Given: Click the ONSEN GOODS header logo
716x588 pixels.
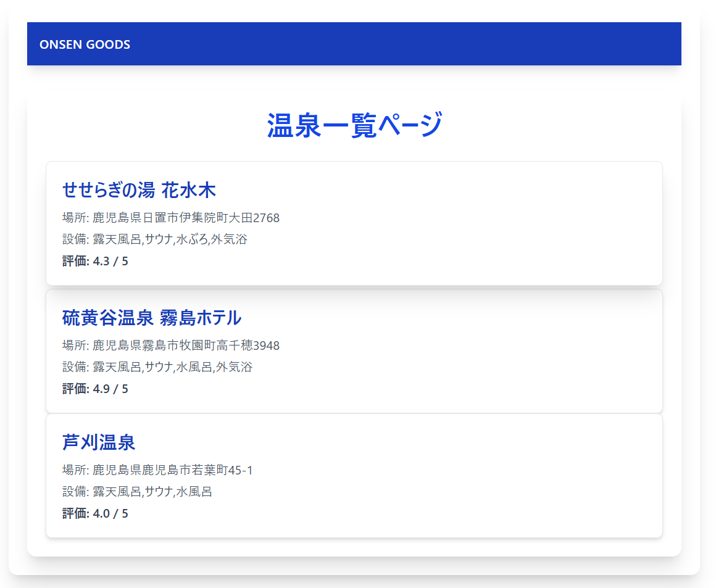Looking at the screenshot, I should click(85, 44).
